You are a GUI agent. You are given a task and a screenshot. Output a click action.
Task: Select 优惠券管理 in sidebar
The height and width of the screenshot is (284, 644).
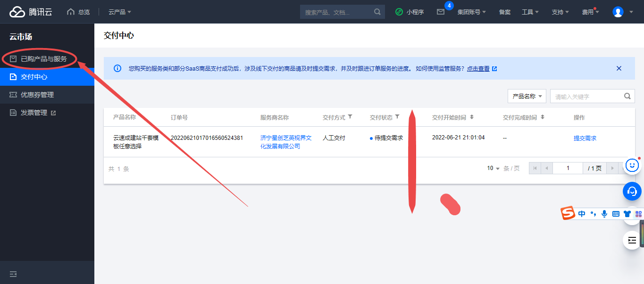pyautogui.click(x=37, y=95)
